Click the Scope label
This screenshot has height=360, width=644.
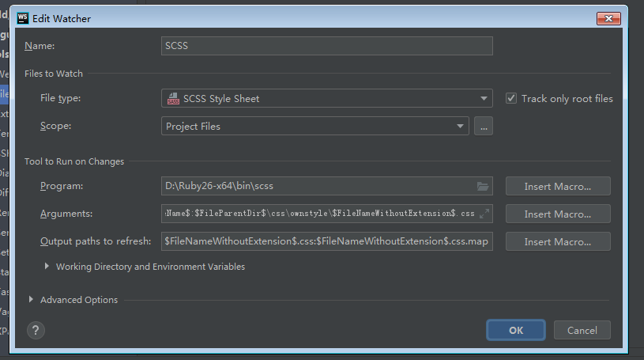[55, 126]
